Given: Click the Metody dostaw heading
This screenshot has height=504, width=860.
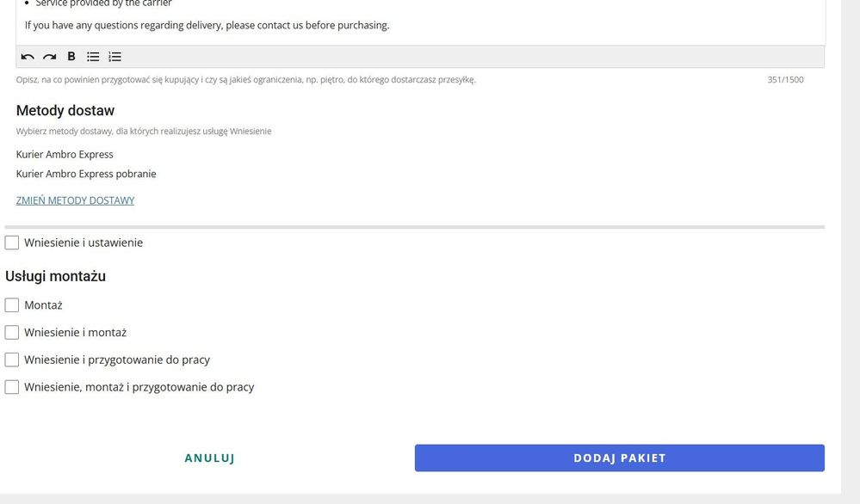Looking at the screenshot, I should coord(65,111).
